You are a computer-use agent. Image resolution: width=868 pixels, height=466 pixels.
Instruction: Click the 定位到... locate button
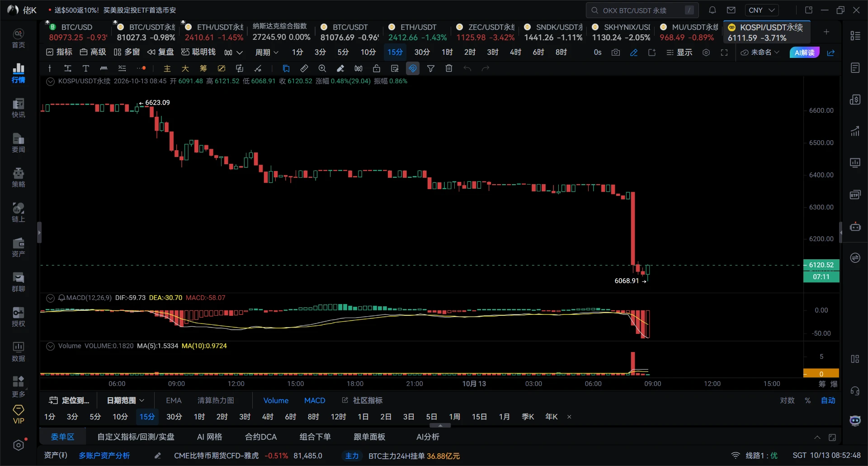pos(69,400)
